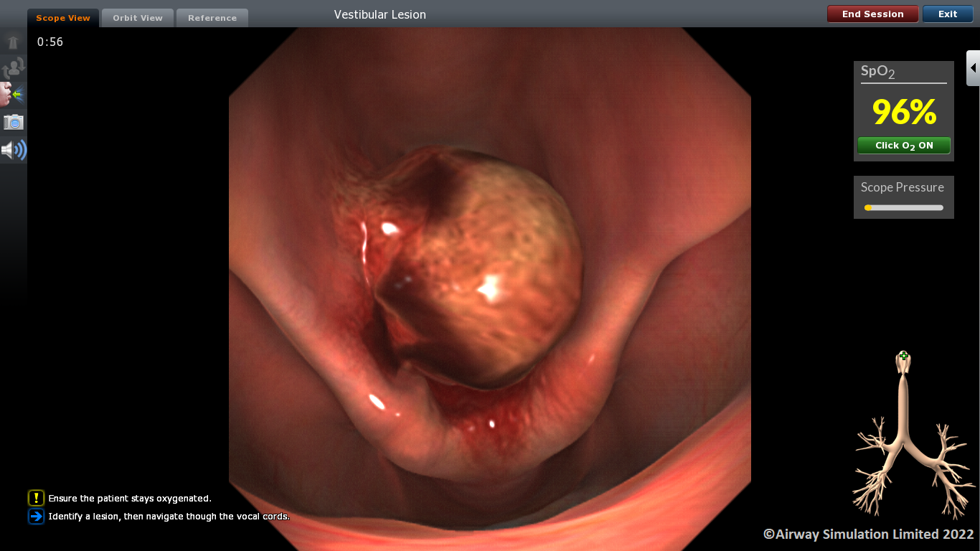The image size is (980, 551).
Task: Click the patient breathing face icon
Action: [13, 95]
